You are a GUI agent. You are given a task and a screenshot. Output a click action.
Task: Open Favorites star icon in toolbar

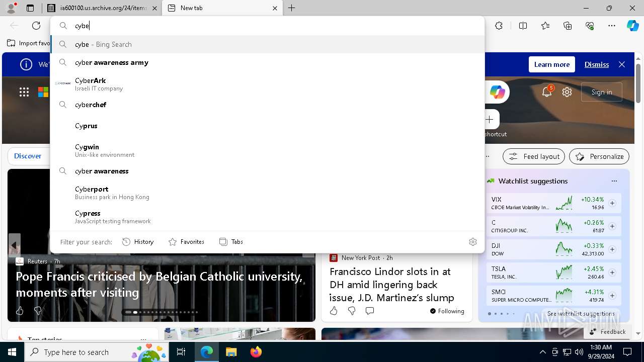(x=545, y=26)
